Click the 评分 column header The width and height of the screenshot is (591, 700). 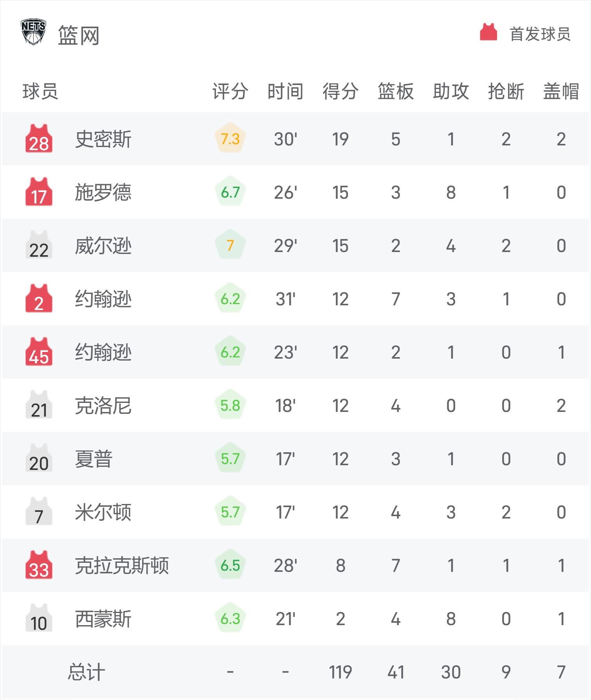click(x=230, y=91)
